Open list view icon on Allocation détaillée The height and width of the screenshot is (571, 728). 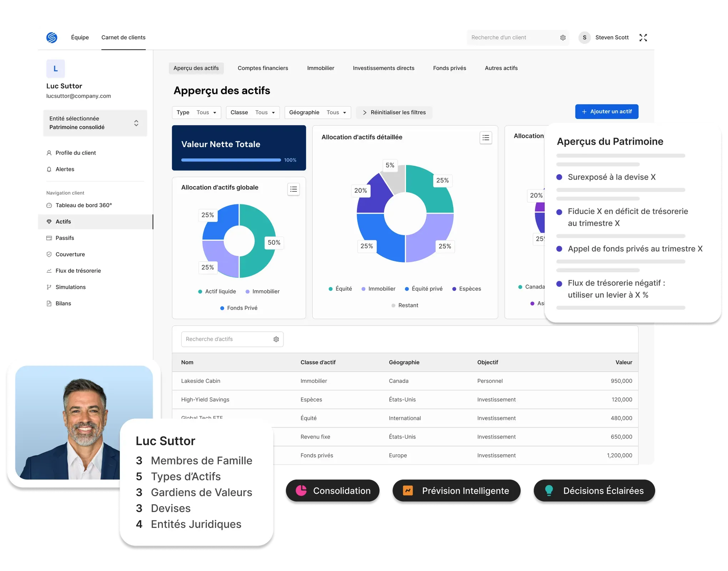click(486, 138)
